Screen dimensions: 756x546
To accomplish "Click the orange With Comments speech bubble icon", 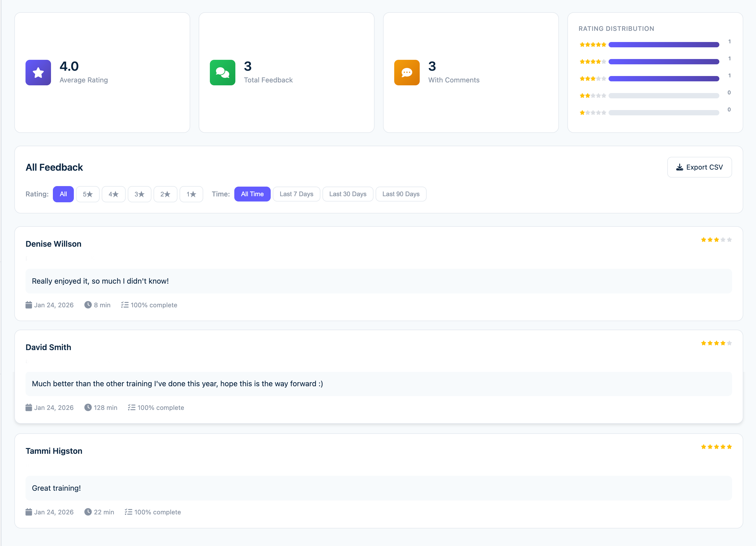I will (x=406, y=72).
